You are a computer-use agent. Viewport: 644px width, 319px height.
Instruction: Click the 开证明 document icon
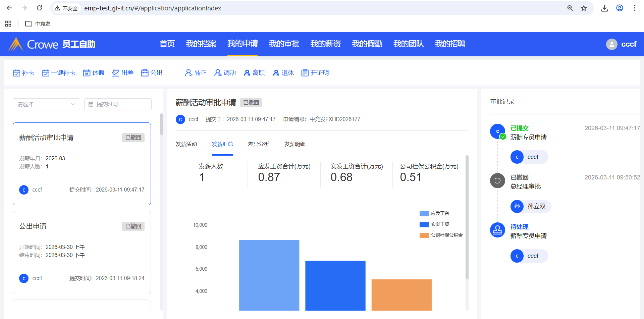[305, 73]
